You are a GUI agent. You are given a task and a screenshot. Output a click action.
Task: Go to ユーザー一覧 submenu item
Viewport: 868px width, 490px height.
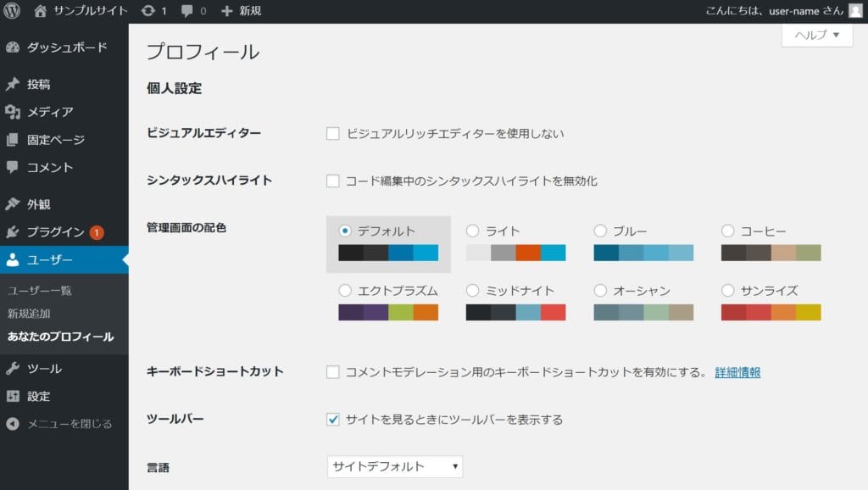click(x=40, y=291)
